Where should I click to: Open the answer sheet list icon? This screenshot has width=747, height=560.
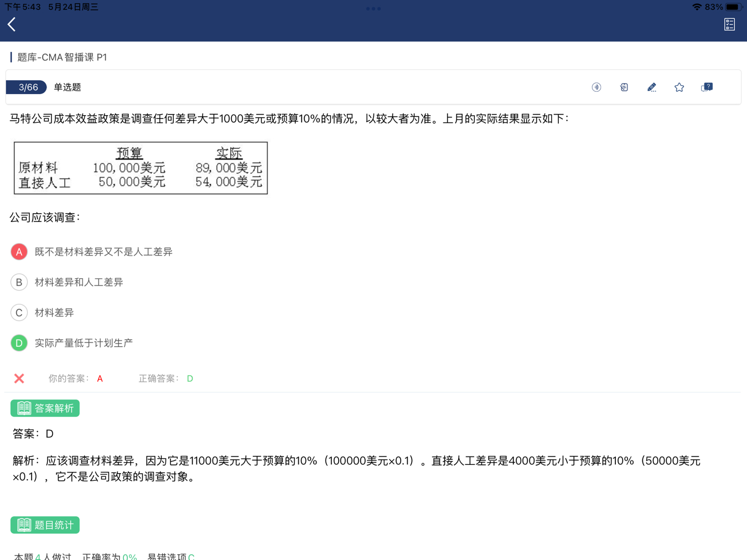(729, 24)
